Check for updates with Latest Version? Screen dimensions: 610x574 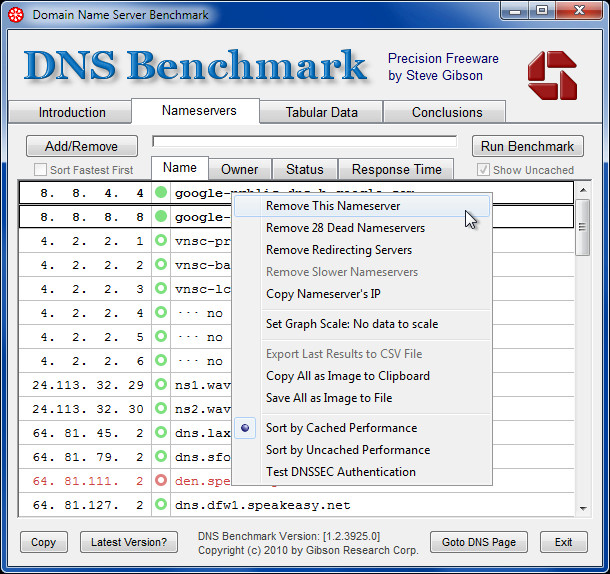click(x=129, y=542)
